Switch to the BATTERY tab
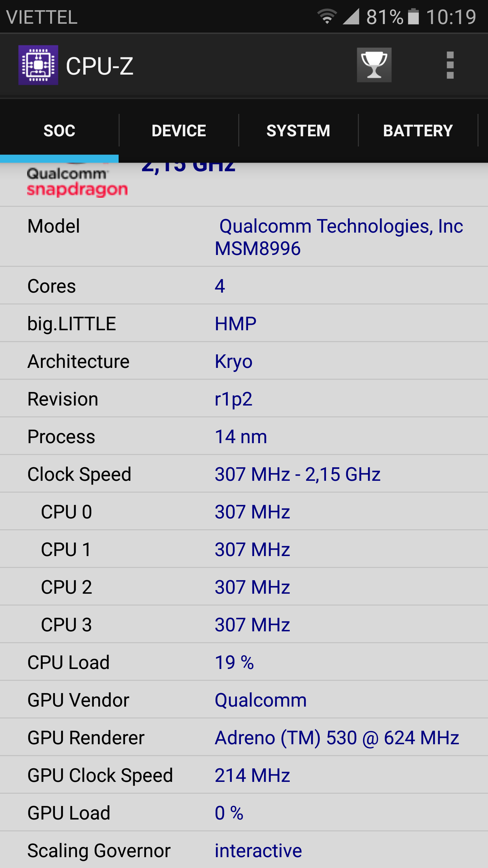This screenshot has height=868, width=488. 418,131
